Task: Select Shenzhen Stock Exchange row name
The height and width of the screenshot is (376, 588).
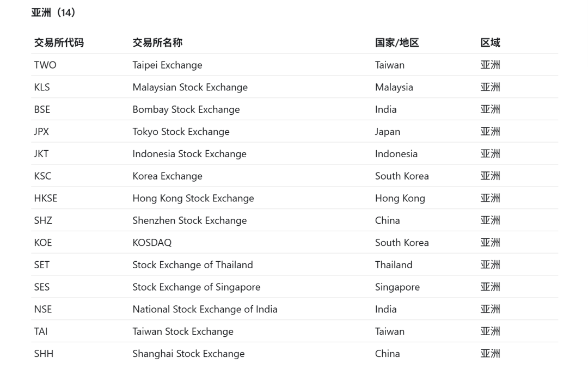Action: [190, 220]
